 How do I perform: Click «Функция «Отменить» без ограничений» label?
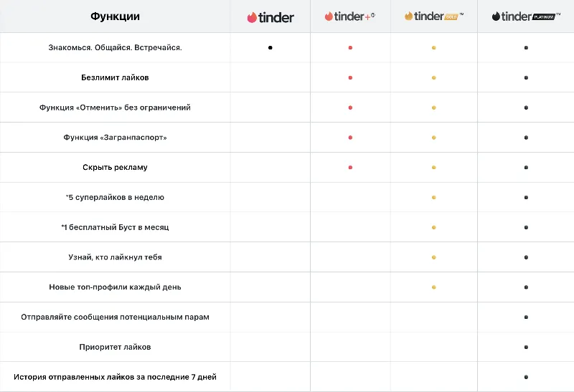pyautogui.click(x=115, y=107)
